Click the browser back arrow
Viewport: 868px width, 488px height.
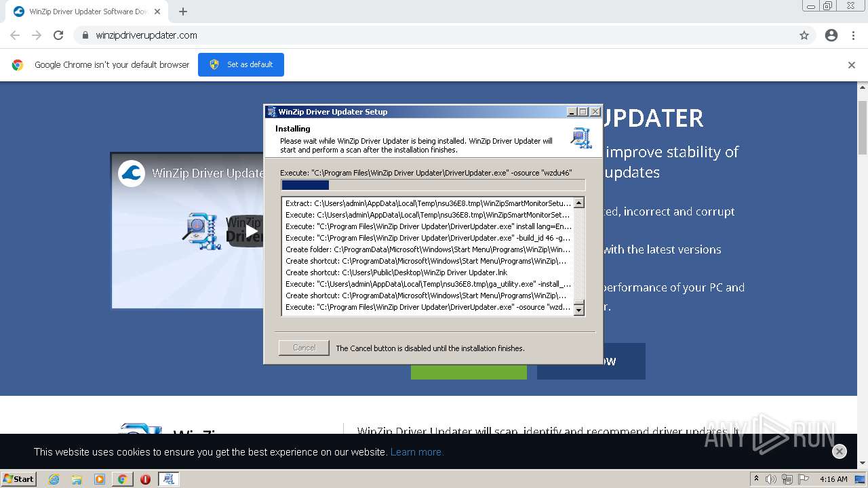pos(15,35)
